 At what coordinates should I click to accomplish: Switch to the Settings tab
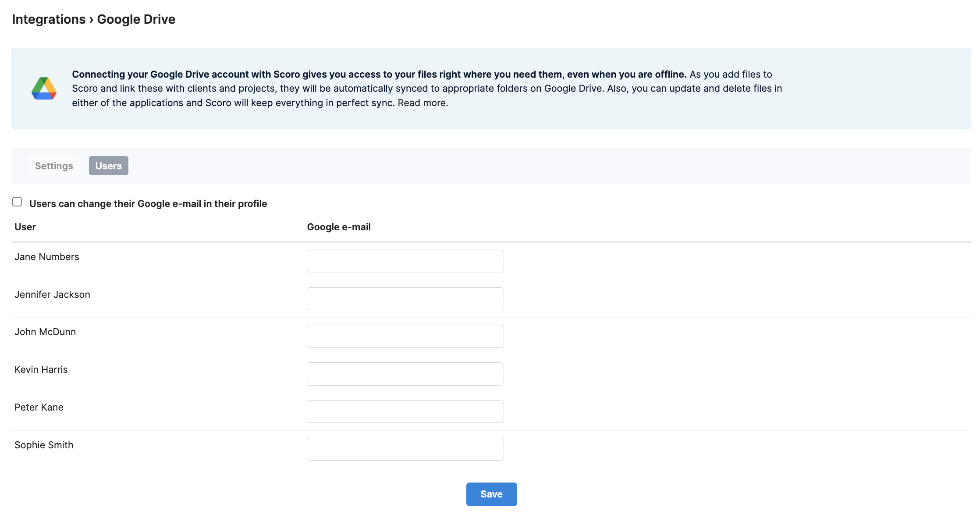pos(54,166)
